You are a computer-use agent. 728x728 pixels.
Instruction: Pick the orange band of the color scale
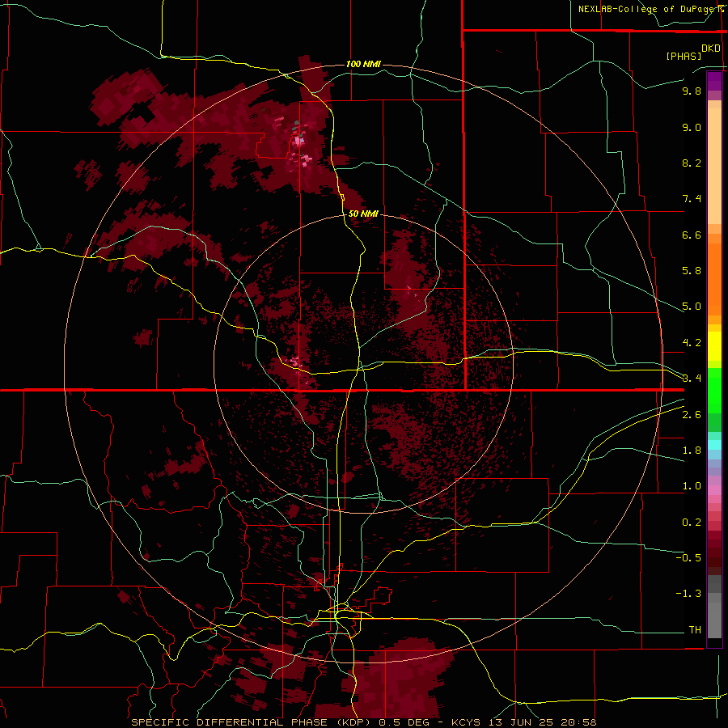[714, 279]
